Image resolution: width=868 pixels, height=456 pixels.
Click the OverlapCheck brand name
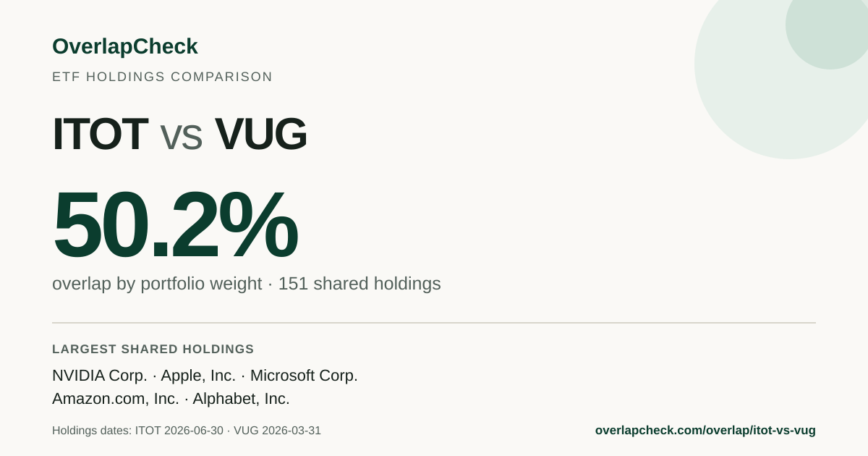pyautogui.click(x=124, y=46)
